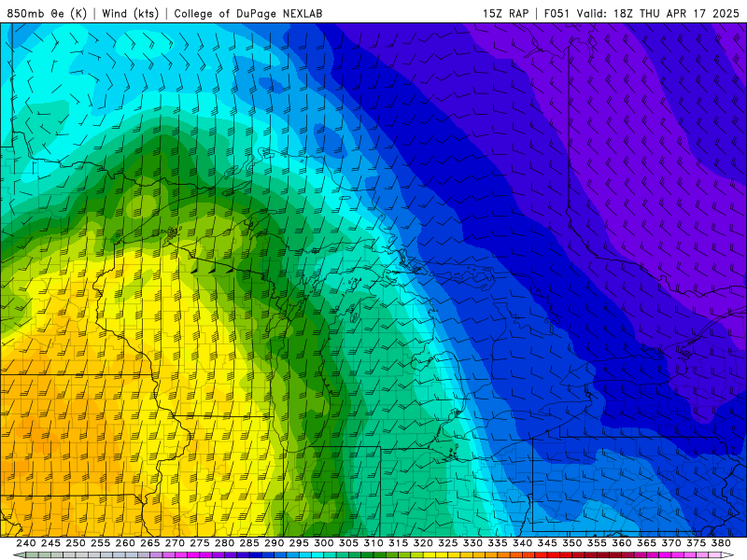
Task: Click the 265 value on color scale
Action: point(149,543)
